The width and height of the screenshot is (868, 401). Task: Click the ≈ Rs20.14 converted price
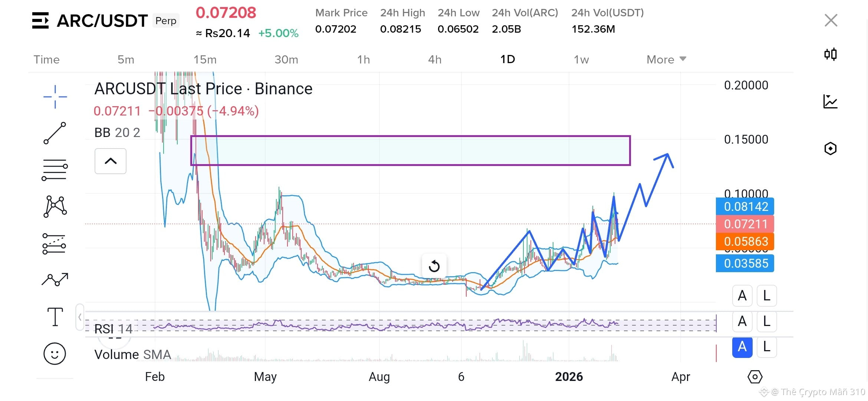click(x=223, y=33)
